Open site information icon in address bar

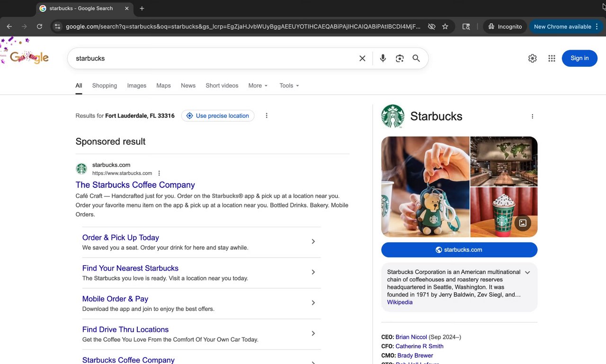57,27
